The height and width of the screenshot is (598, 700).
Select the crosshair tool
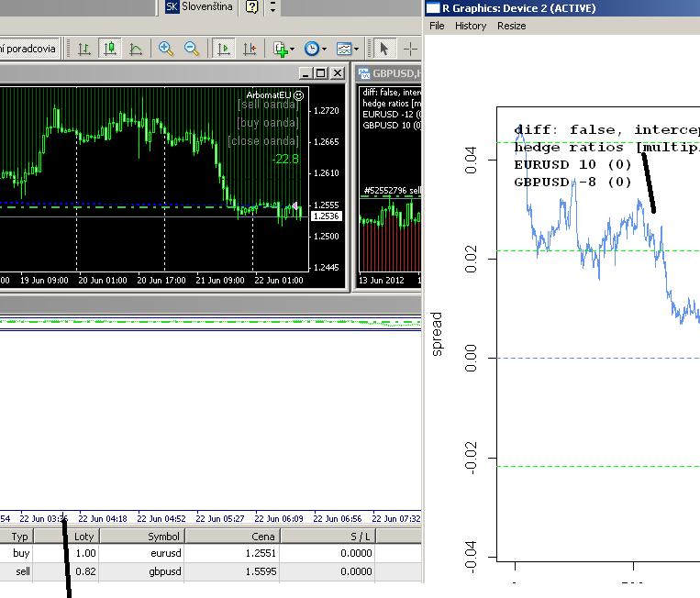click(x=410, y=49)
